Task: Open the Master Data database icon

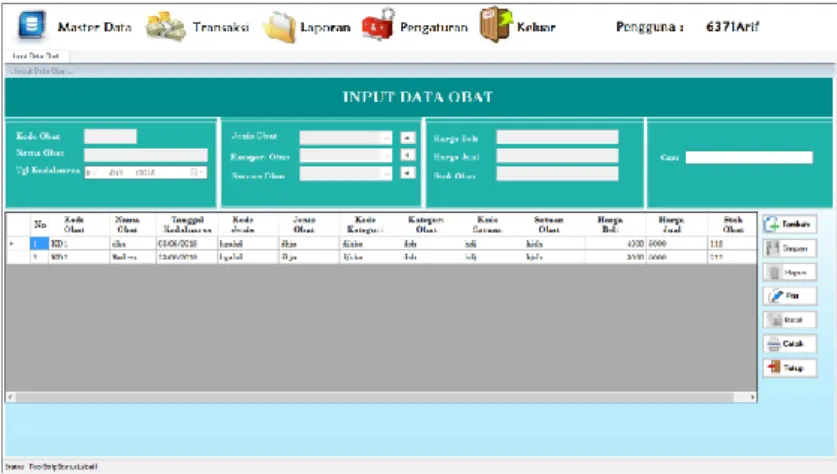Action: click(31, 25)
